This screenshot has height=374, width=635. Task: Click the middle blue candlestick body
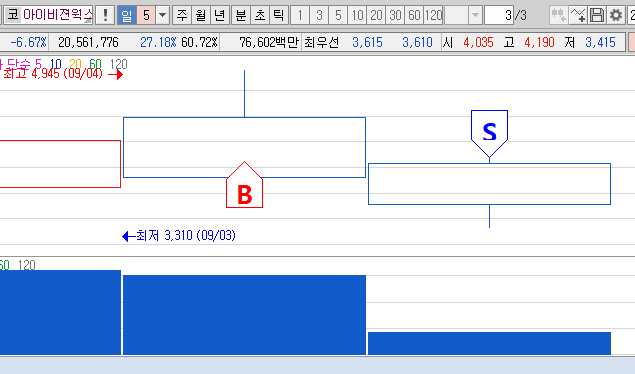(245, 147)
